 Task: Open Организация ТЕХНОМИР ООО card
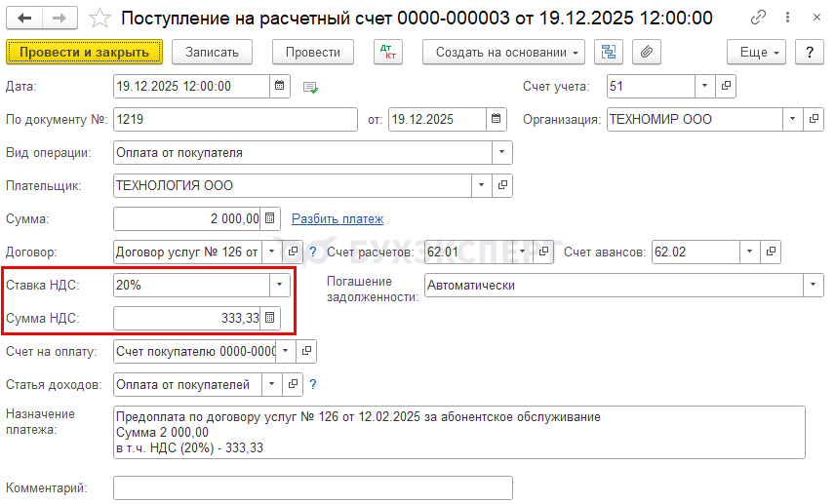coord(814,119)
